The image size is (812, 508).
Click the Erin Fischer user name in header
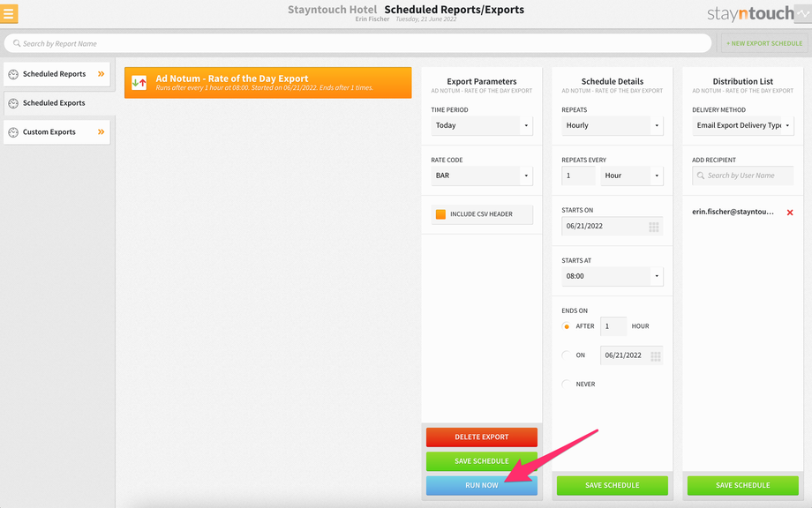pyautogui.click(x=372, y=19)
